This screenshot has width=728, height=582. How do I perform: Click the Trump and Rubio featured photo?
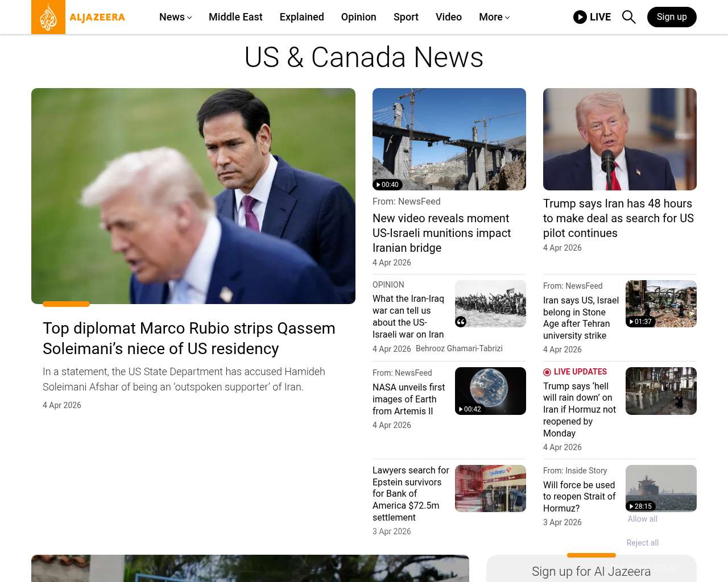tap(193, 196)
